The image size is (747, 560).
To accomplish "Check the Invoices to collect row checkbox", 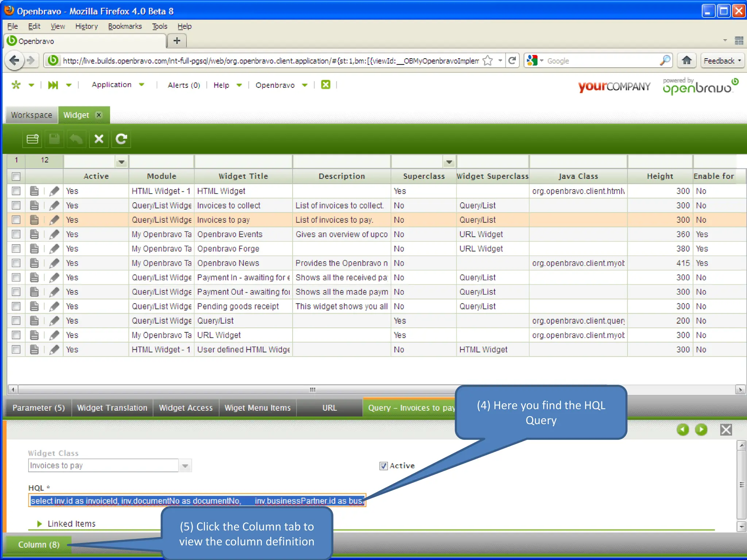I will [16, 206].
